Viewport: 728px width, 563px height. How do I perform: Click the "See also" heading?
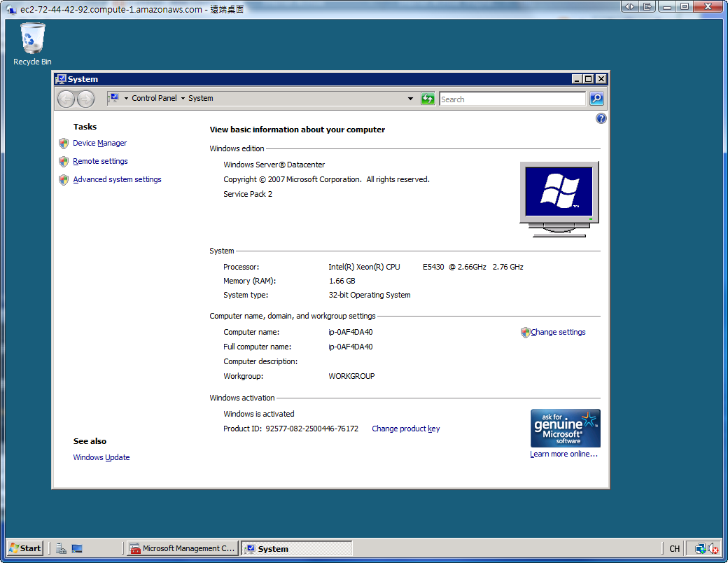tap(90, 441)
